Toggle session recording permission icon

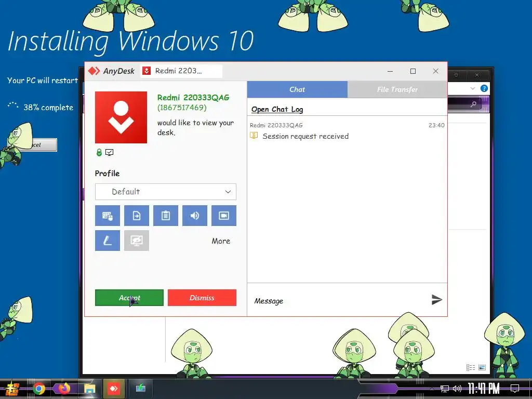[x=224, y=216]
